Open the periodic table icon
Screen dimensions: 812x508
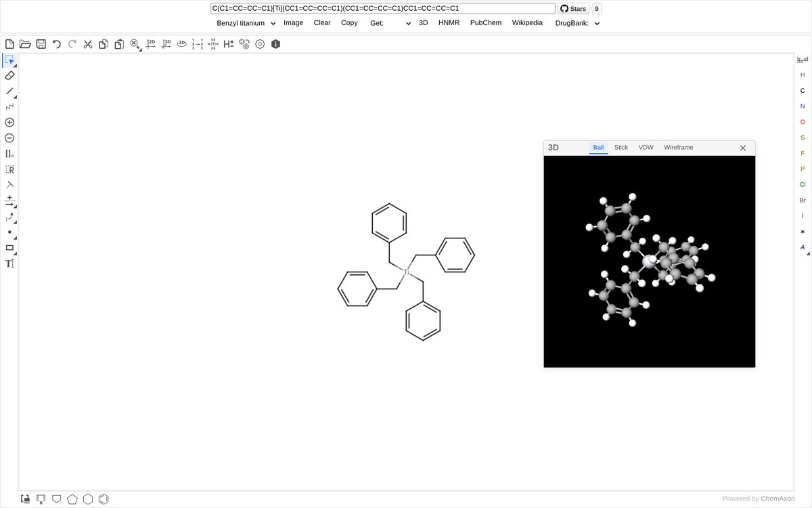click(x=803, y=60)
